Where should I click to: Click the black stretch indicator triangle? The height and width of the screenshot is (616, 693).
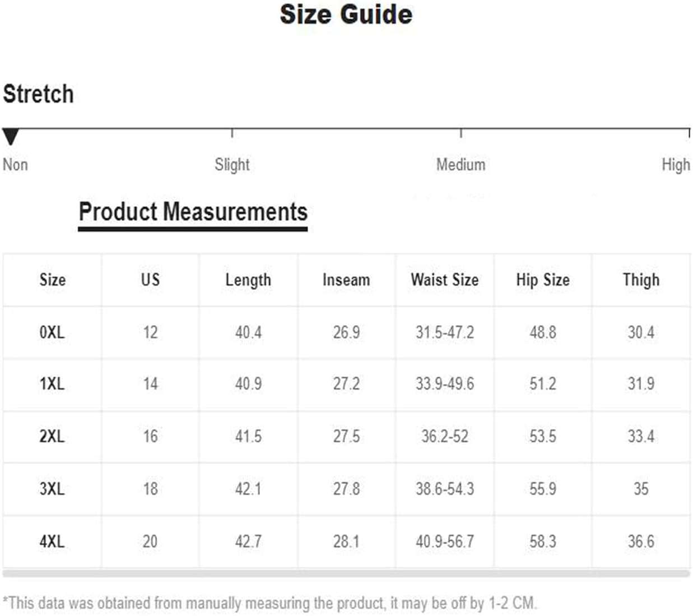coord(11,137)
